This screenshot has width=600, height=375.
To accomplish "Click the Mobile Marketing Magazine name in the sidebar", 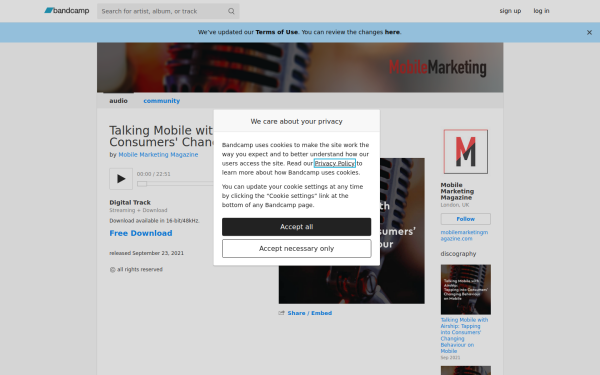I will pos(457,191).
